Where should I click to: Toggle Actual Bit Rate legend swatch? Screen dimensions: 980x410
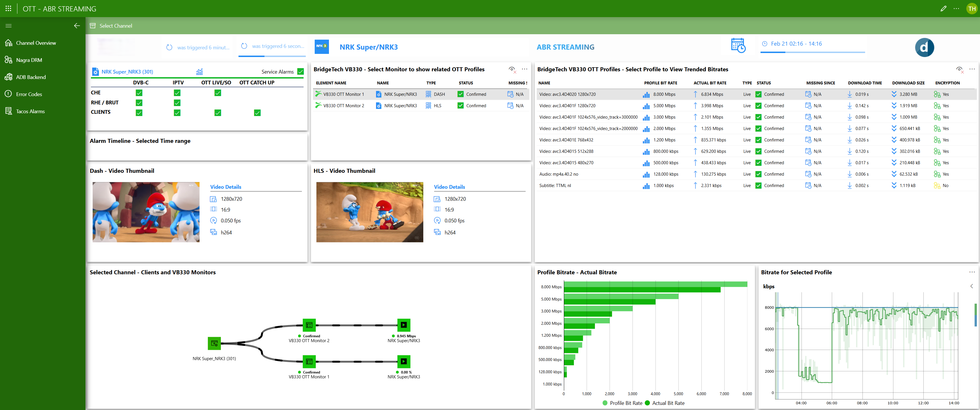coord(648,403)
